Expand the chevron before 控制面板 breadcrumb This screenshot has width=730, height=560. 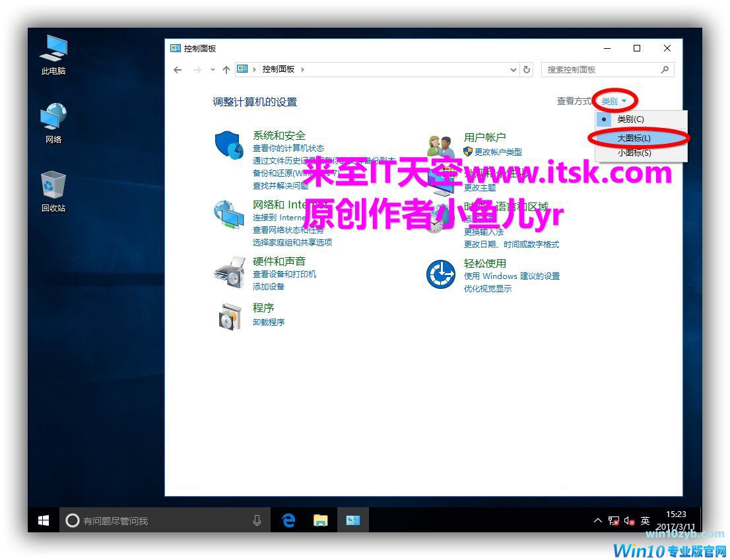coord(255,69)
